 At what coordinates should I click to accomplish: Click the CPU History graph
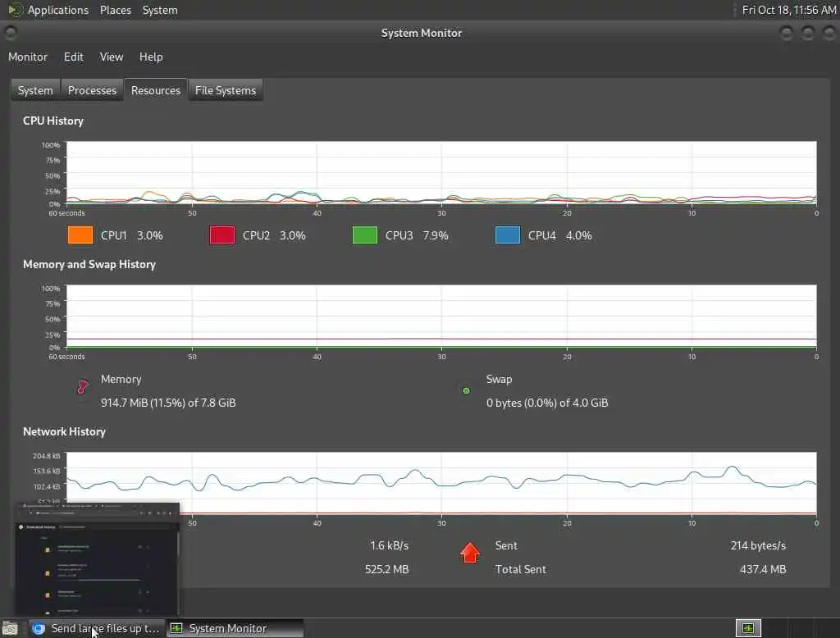point(441,172)
